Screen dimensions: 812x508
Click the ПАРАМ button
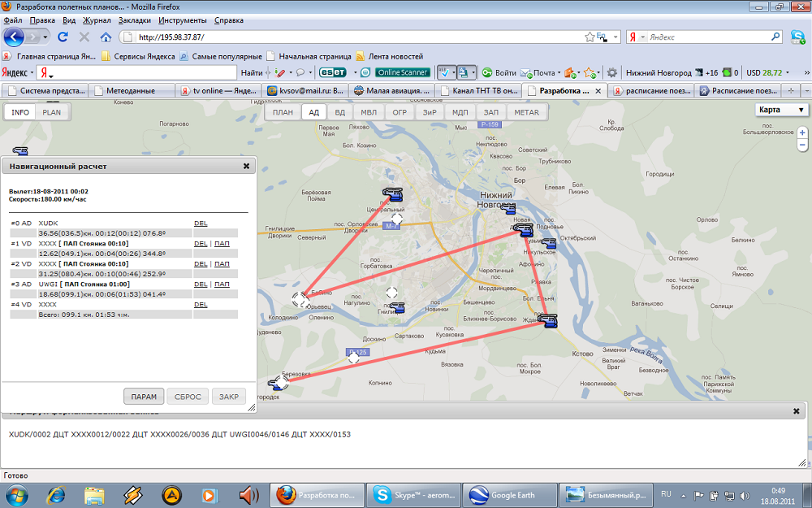click(x=144, y=397)
